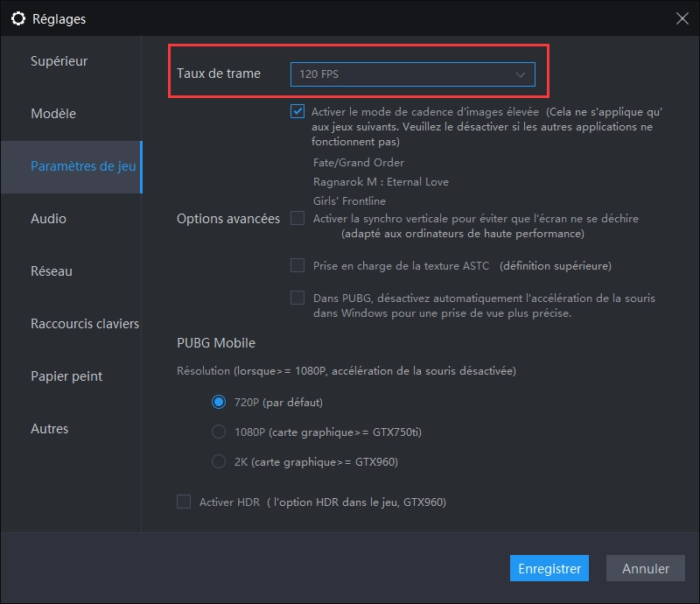
Task: Enable vertical sync checkbox
Action: (x=297, y=218)
